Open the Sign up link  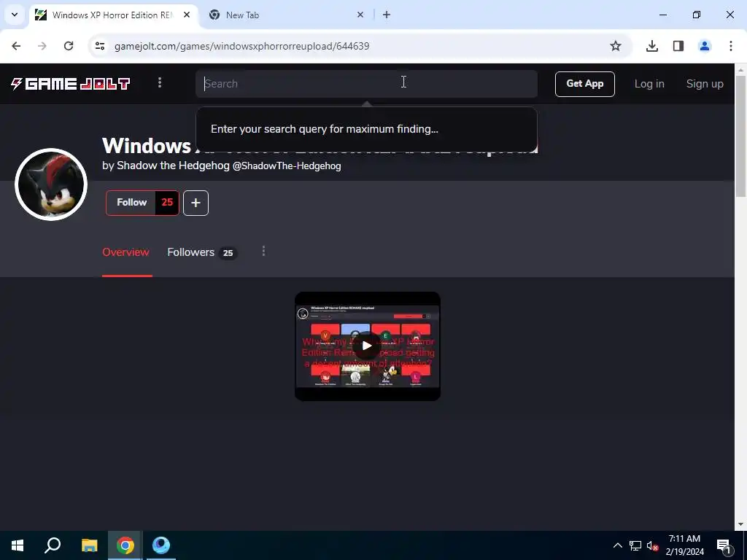705,84
